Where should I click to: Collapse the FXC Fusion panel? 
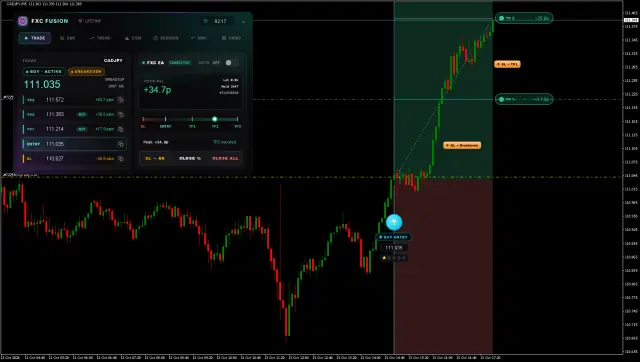(243, 21)
